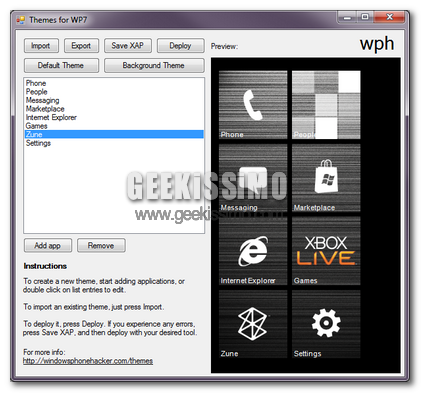
Task: Click the People tile in preview
Action: 326,105
